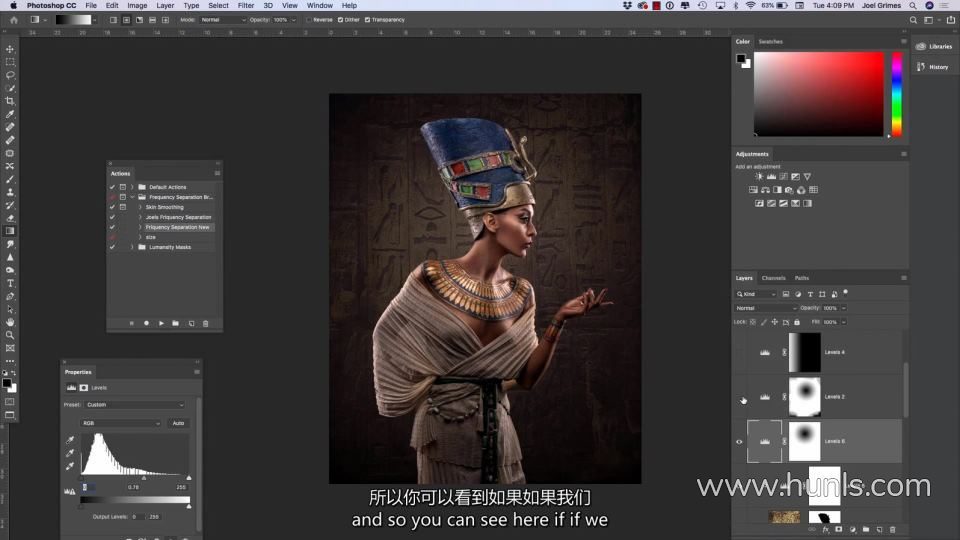Lock all layer attributes padlock icon
The width and height of the screenshot is (960, 540).
point(797,322)
